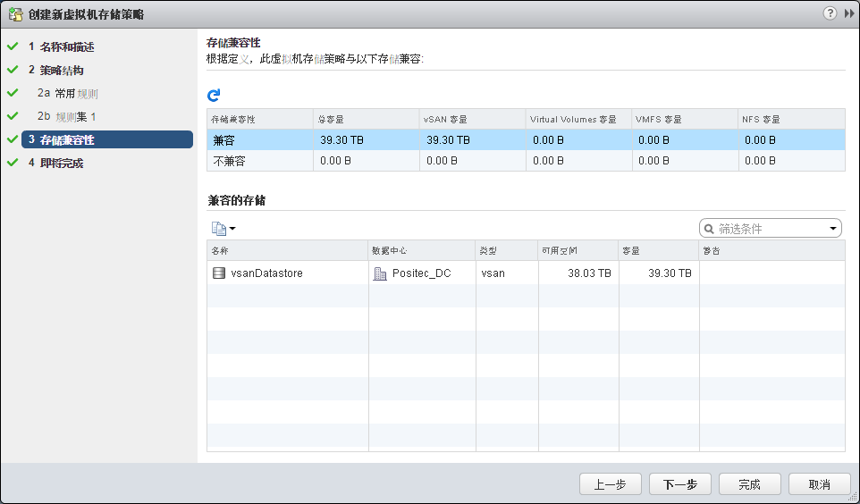Click the 完成 finish button
This screenshot has height=504, width=860.
click(750, 484)
